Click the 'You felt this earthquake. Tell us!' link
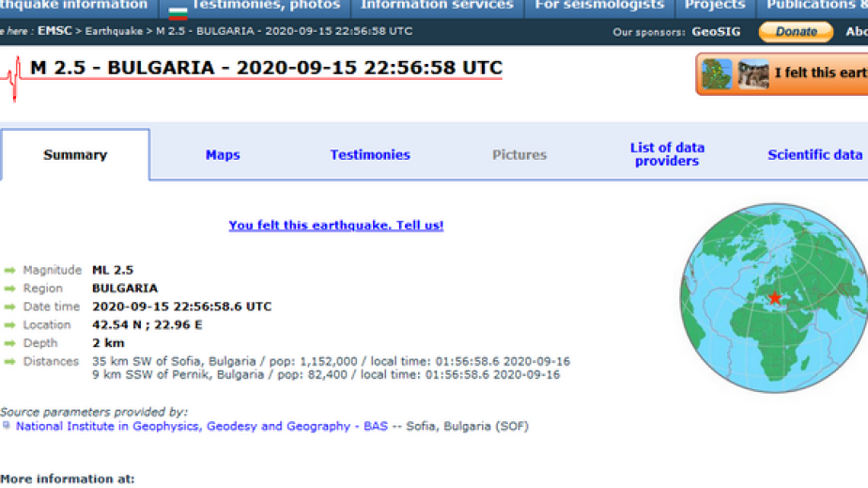The width and height of the screenshot is (868, 488). click(x=335, y=226)
